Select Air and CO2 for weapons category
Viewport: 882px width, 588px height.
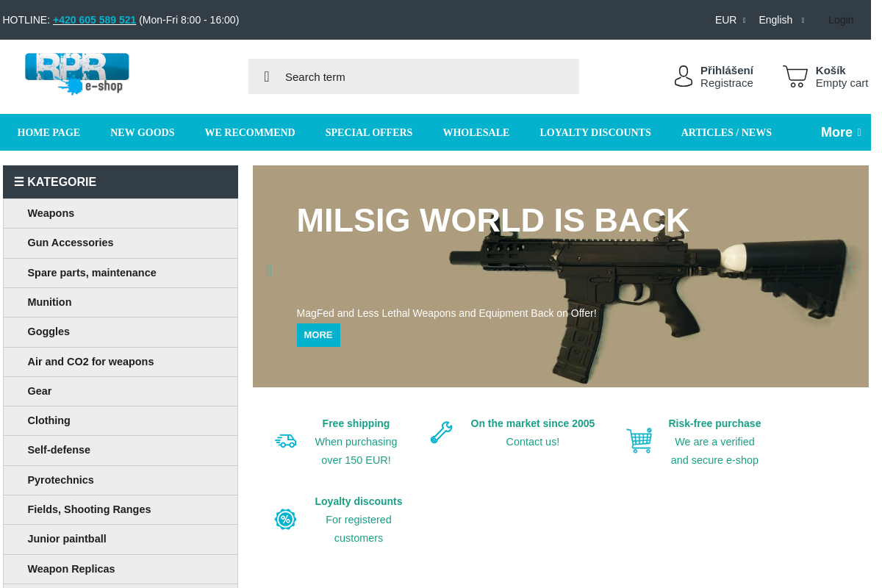121,362
